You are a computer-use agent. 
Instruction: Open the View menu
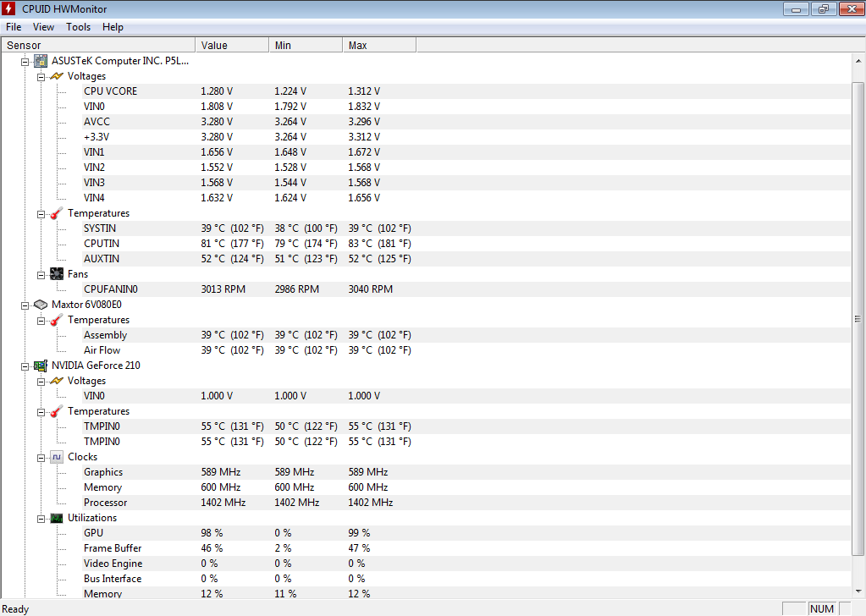click(44, 27)
